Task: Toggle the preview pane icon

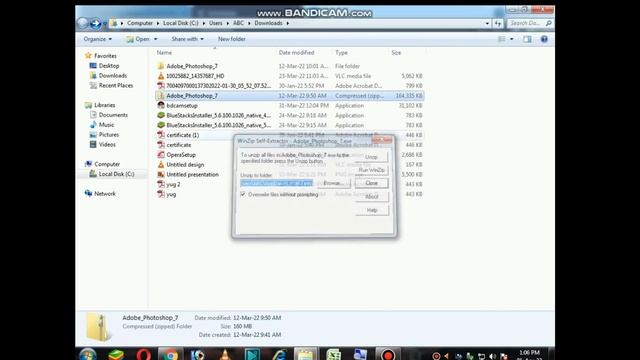Action: pyautogui.click(x=527, y=39)
